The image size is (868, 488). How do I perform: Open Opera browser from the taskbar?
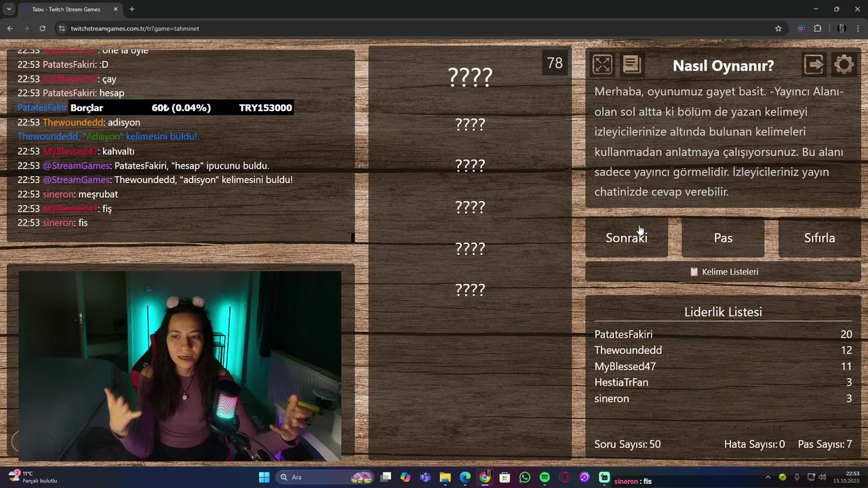pyautogui.click(x=564, y=477)
